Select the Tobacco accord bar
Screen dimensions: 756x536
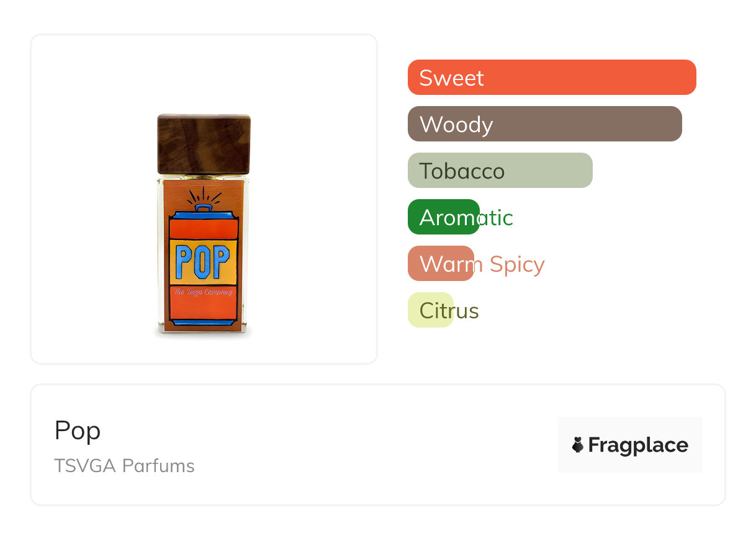[500, 171]
